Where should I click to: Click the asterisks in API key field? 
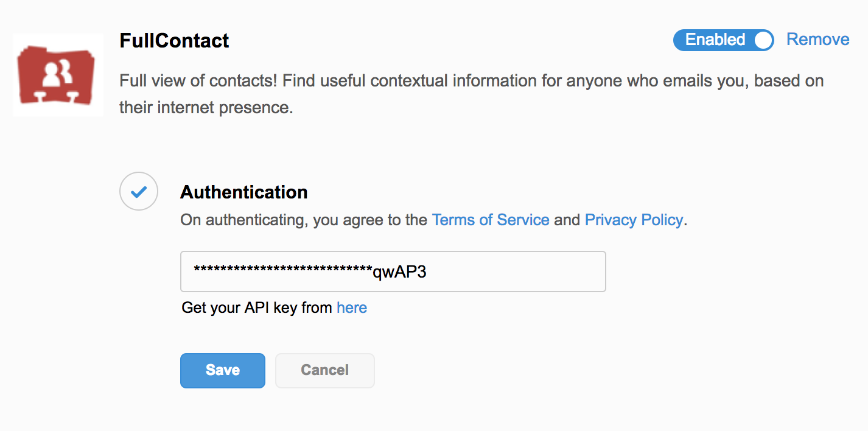pos(283,270)
